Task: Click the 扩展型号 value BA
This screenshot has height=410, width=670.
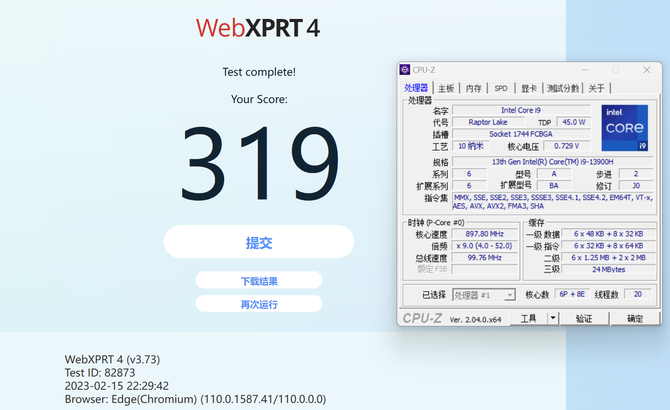Action: [554, 186]
